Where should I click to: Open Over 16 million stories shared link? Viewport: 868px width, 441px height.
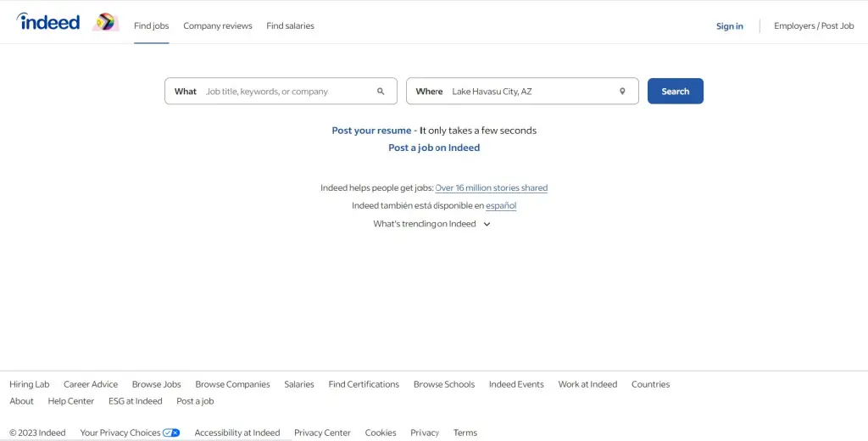pyautogui.click(x=492, y=187)
